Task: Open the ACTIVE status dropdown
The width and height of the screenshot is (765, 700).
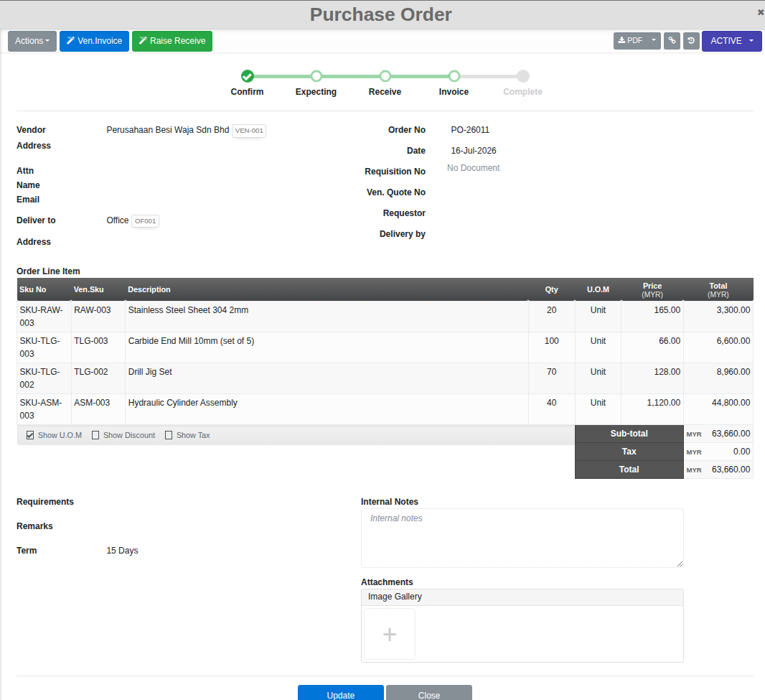Action: 732,41
